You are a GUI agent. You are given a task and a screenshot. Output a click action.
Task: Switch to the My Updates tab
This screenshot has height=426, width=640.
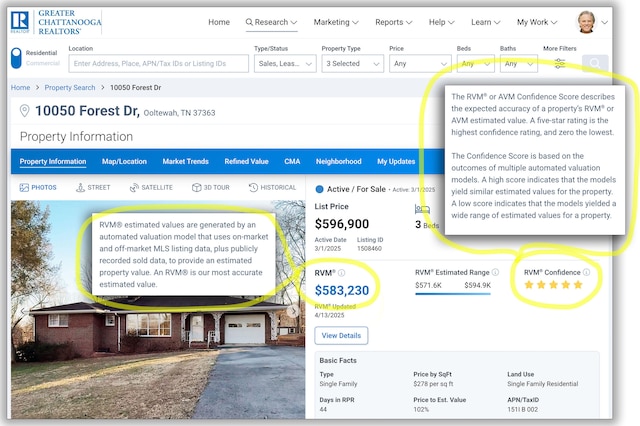(396, 162)
